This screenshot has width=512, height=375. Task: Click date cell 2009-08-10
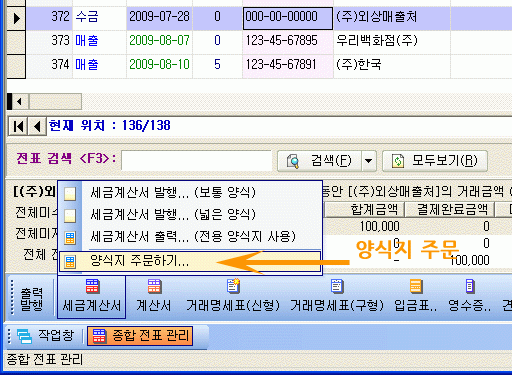tap(159, 66)
